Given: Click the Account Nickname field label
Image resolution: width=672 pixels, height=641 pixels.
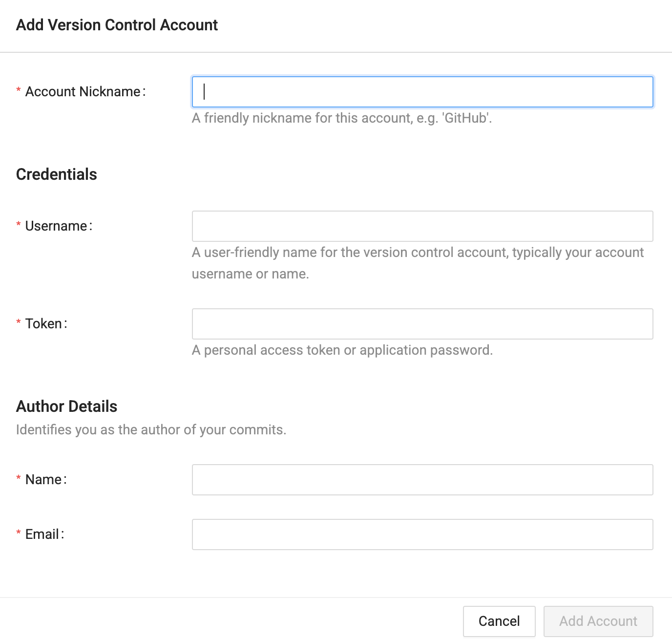Looking at the screenshot, I should pyautogui.click(x=84, y=91).
